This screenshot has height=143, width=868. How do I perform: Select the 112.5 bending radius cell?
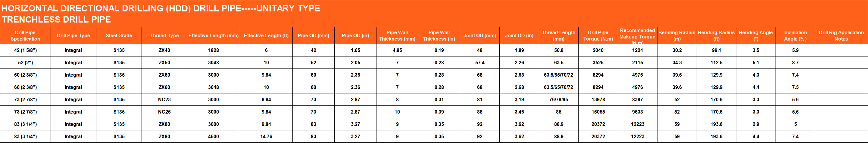click(x=717, y=62)
